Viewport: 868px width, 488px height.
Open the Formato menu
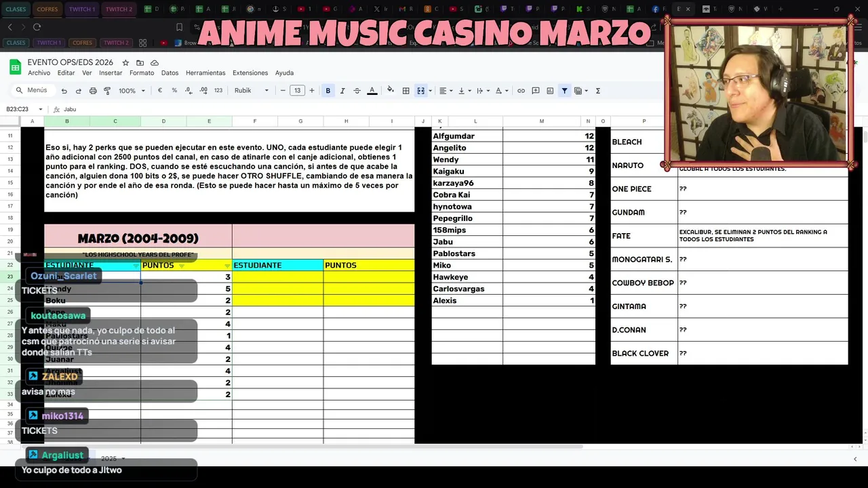[x=142, y=73]
